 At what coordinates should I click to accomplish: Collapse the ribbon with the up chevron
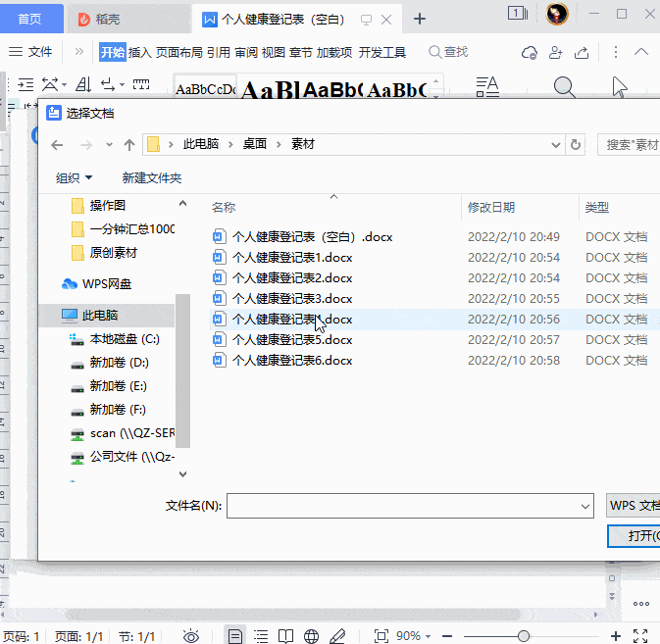(641, 52)
